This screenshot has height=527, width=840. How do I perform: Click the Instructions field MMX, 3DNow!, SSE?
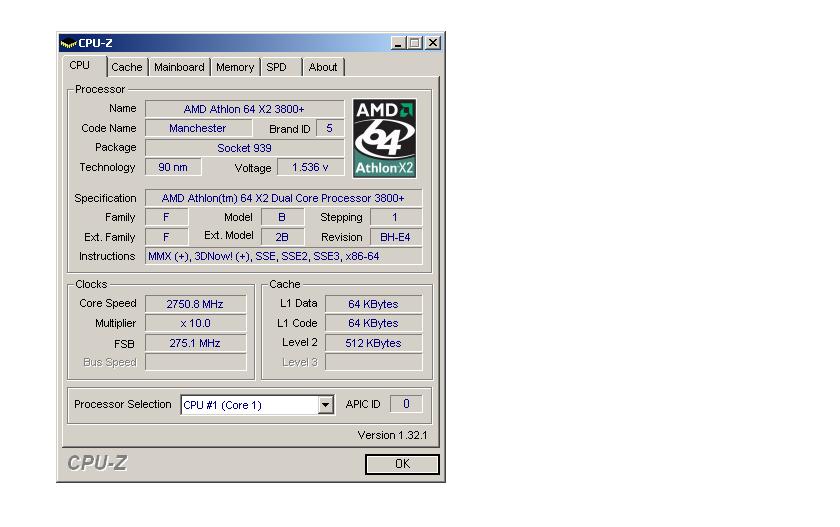click(x=283, y=257)
